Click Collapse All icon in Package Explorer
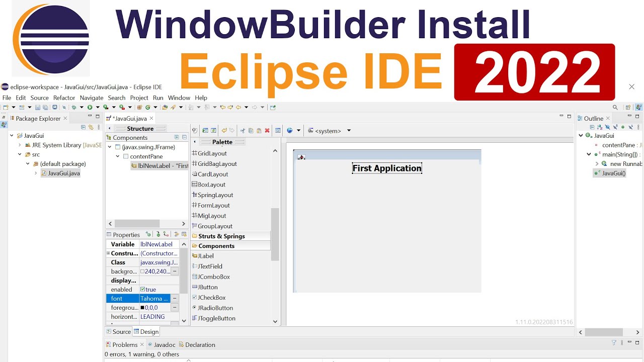 pyautogui.click(x=83, y=127)
